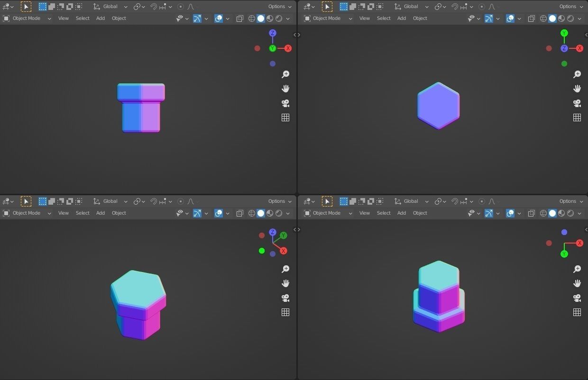Open Global orientation dropdown in top-right viewport

click(x=411, y=7)
